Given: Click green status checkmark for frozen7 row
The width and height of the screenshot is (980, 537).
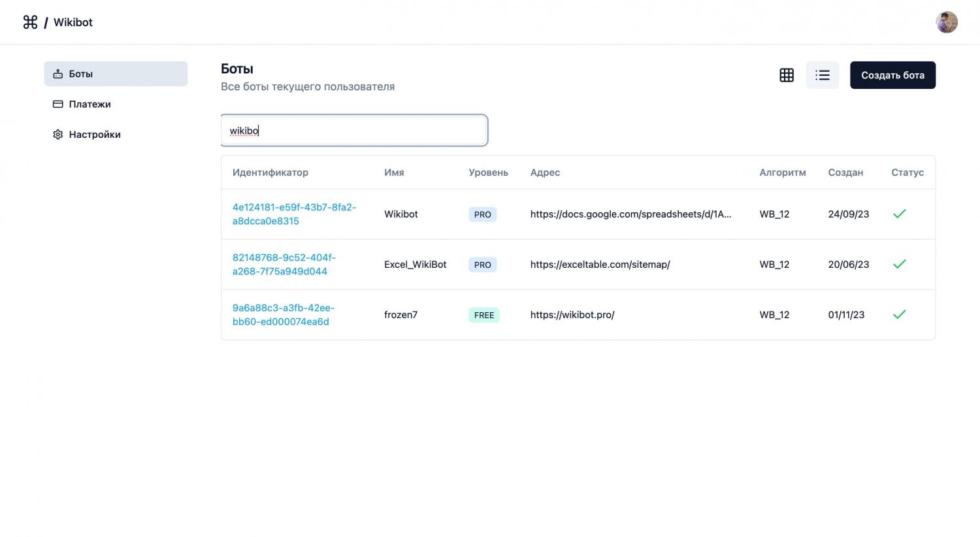Looking at the screenshot, I should pos(899,314).
